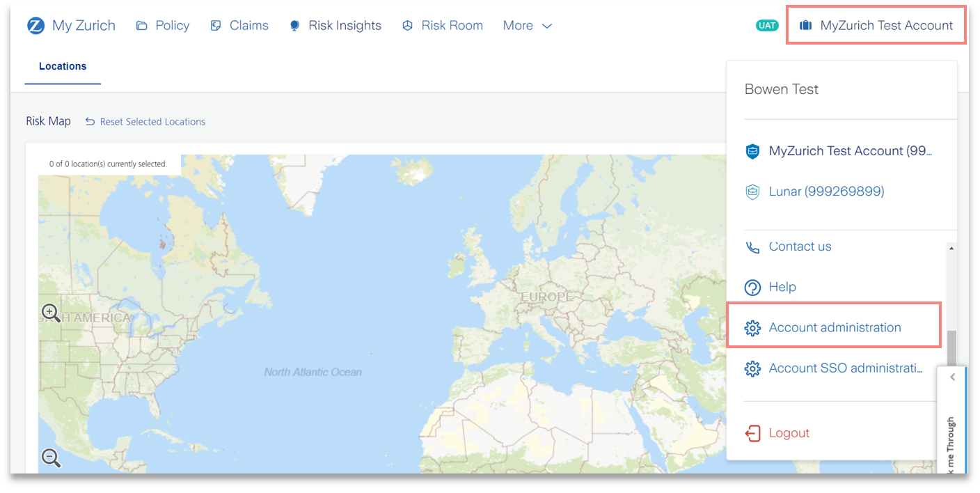Zoom in on the risk map
This screenshot has height=493, width=980.
pyautogui.click(x=51, y=313)
